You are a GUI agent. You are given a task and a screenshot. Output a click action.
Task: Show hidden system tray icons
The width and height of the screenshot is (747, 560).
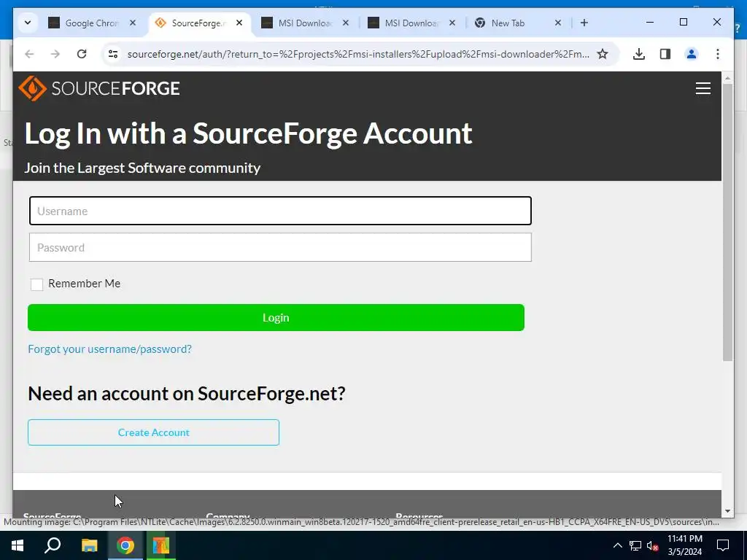click(x=617, y=545)
